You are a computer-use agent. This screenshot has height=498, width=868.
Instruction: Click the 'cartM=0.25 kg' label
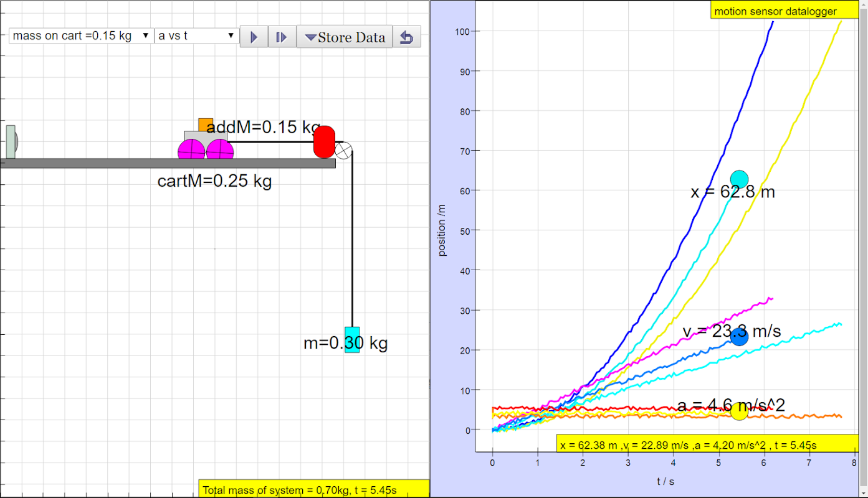(x=214, y=181)
